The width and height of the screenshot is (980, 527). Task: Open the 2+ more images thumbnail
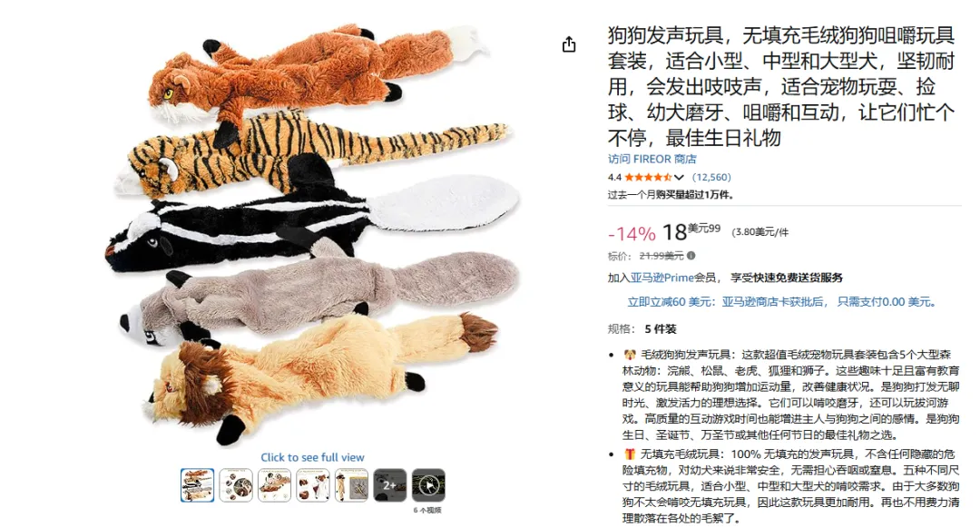(390, 485)
